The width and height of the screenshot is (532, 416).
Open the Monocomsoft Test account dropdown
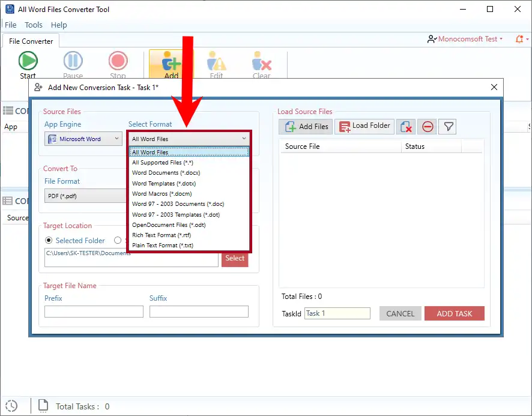click(470, 39)
